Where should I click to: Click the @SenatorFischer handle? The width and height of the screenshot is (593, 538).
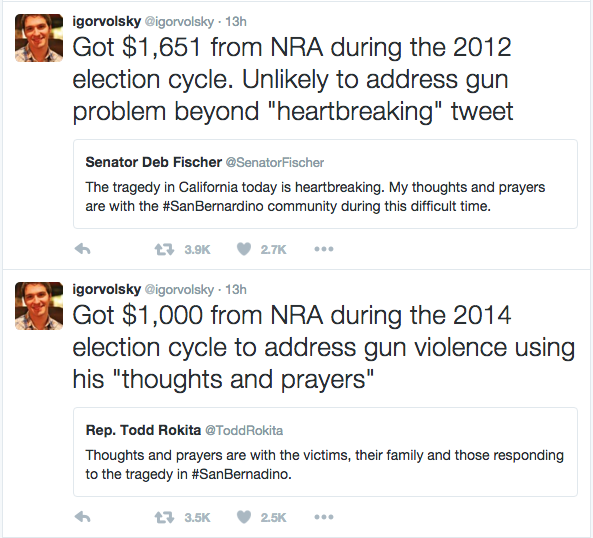point(275,163)
